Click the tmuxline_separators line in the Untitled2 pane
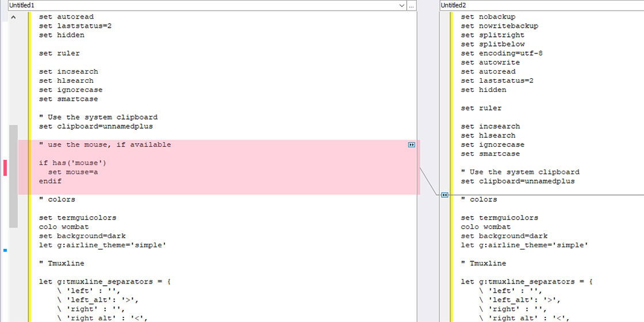The image size is (644, 322). click(527, 282)
